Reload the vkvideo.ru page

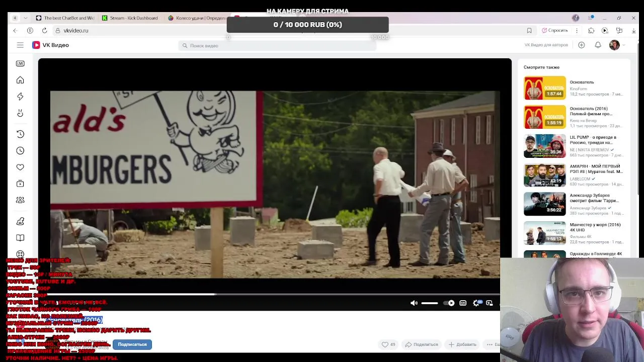tap(44, 31)
